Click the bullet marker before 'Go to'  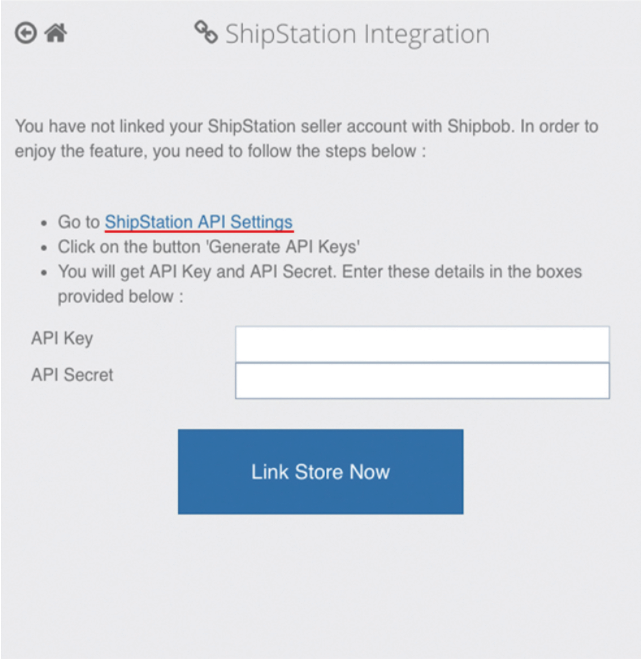pos(46,223)
